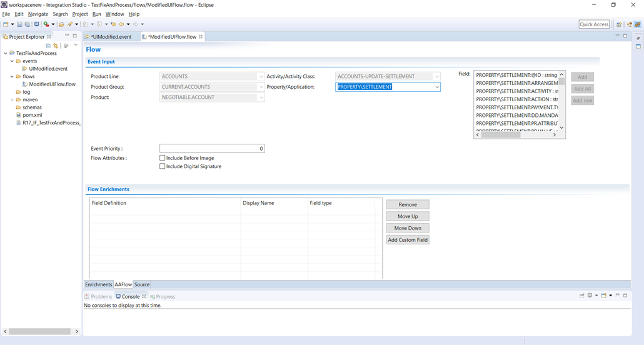Click the Add Custom Field button
Screen dimensions: 644x345
[408, 240]
